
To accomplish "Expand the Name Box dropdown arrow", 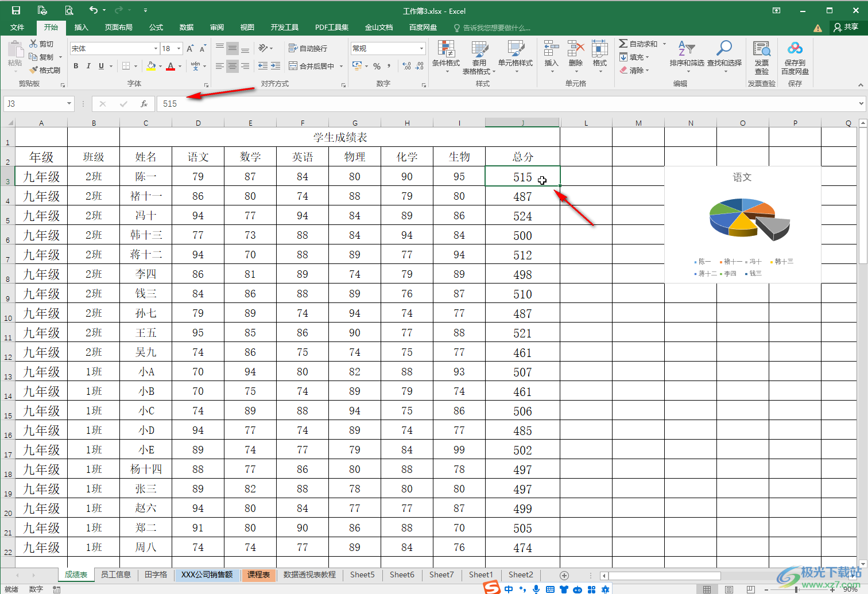I will click(x=69, y=104).
